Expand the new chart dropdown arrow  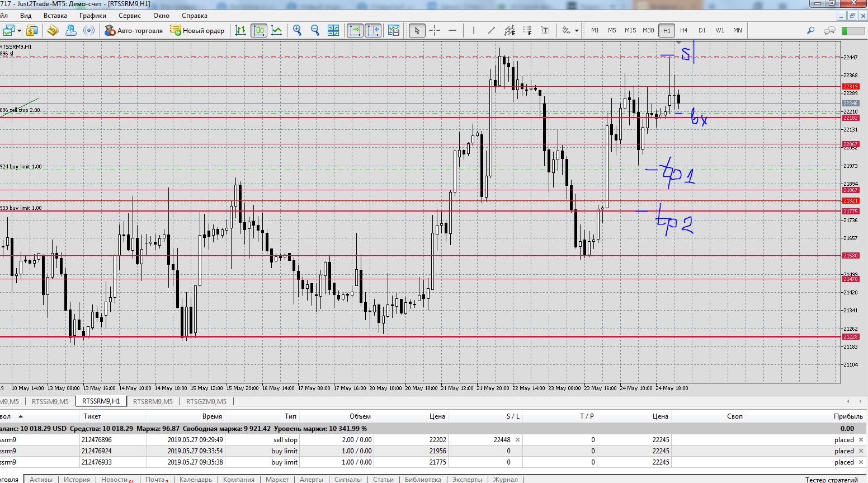pos(19,30)
